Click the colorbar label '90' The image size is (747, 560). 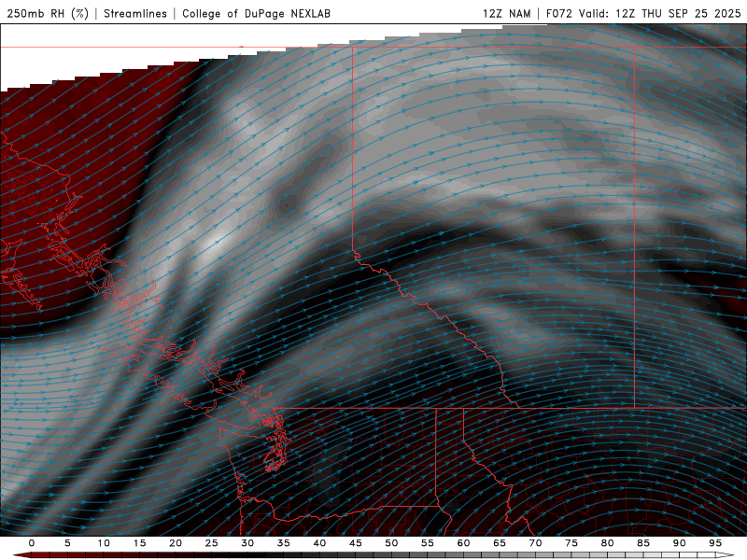[679, 543]
